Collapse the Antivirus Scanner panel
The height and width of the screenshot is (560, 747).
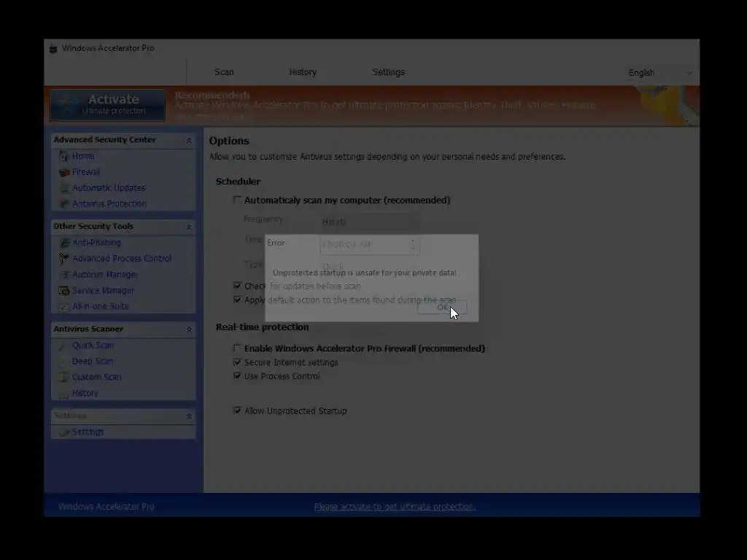click(189, 330)
